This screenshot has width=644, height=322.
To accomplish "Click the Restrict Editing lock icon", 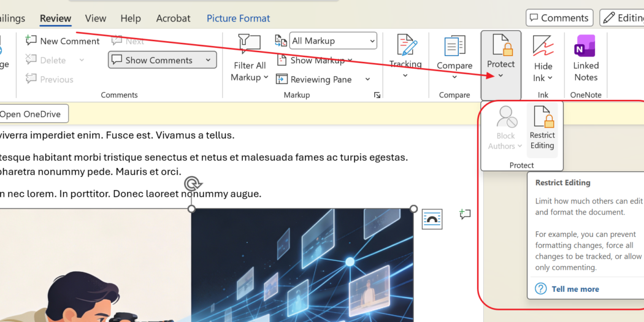I will [x=542, y=118].
